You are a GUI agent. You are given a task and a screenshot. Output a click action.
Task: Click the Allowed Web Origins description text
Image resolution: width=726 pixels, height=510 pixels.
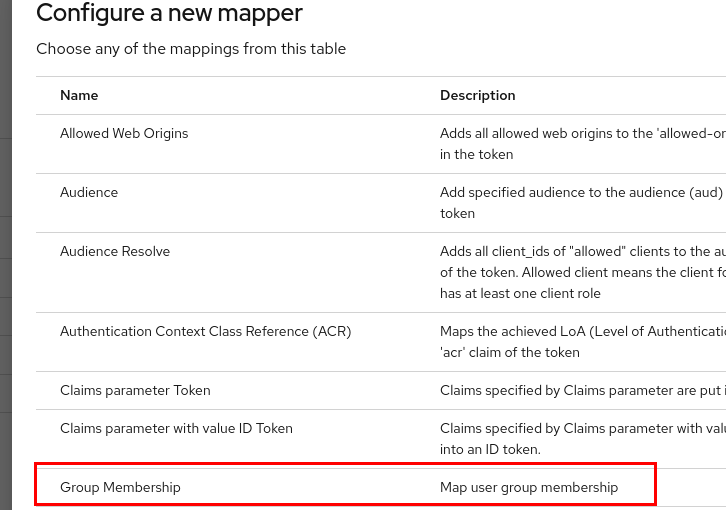(x=582, y=133)
